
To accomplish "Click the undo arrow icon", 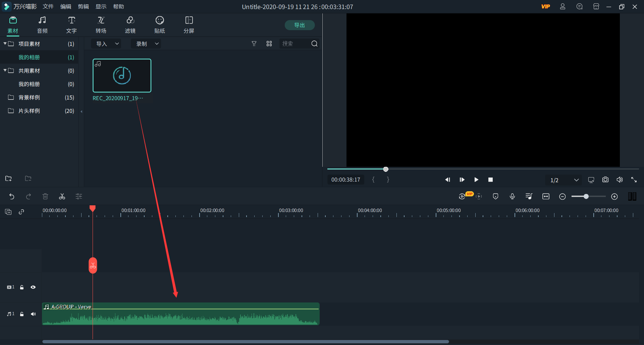I will pos(12,197).
